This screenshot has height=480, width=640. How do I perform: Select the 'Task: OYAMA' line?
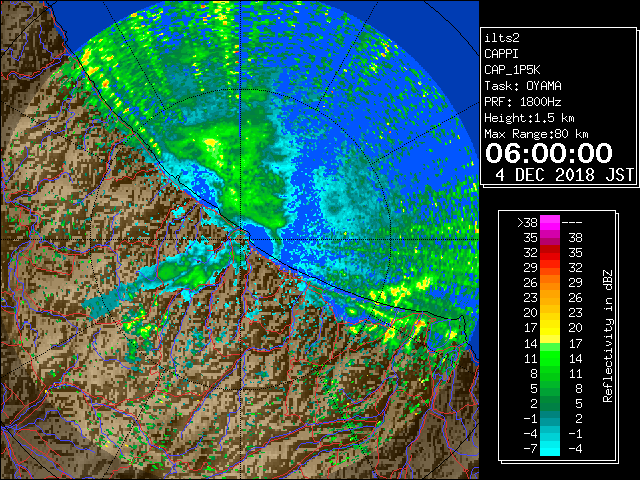(523, 86)
